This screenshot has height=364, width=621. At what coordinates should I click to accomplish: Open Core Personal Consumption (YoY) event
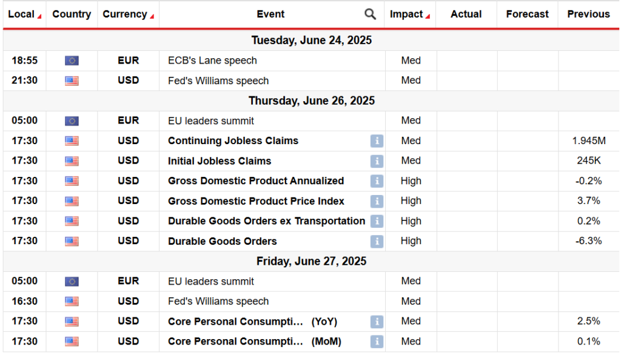(x=252, y=322)
